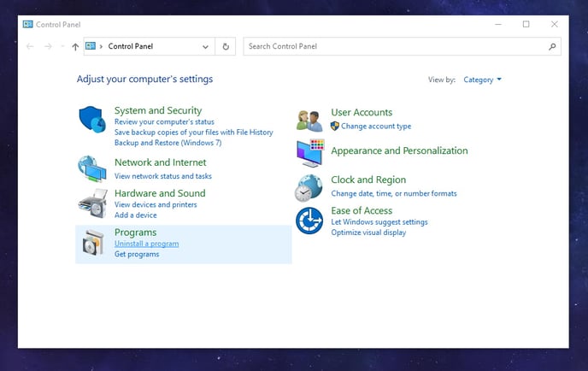This screenshot has width=588, height=371.
Task: Open Programs heading link
Action: coord(135,233)
